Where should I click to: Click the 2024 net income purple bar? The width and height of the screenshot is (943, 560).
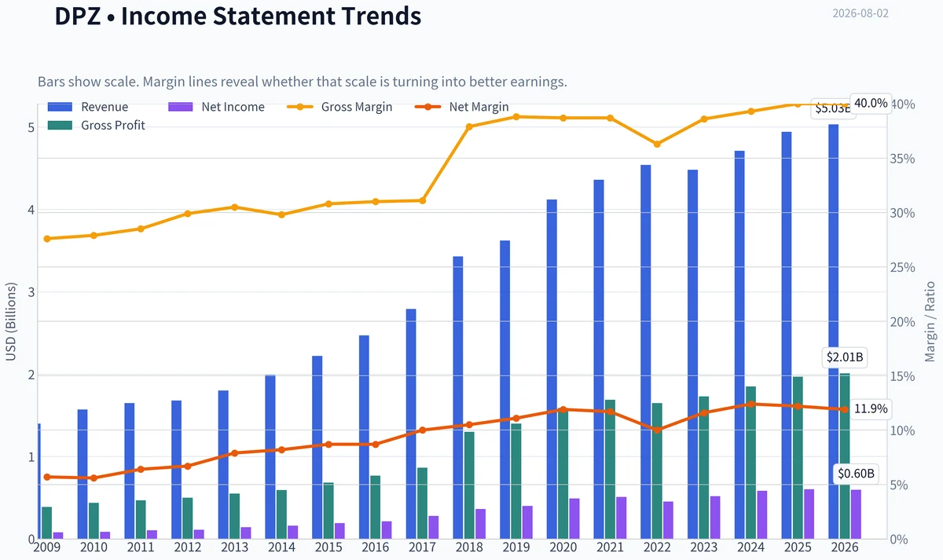(762, 515)
